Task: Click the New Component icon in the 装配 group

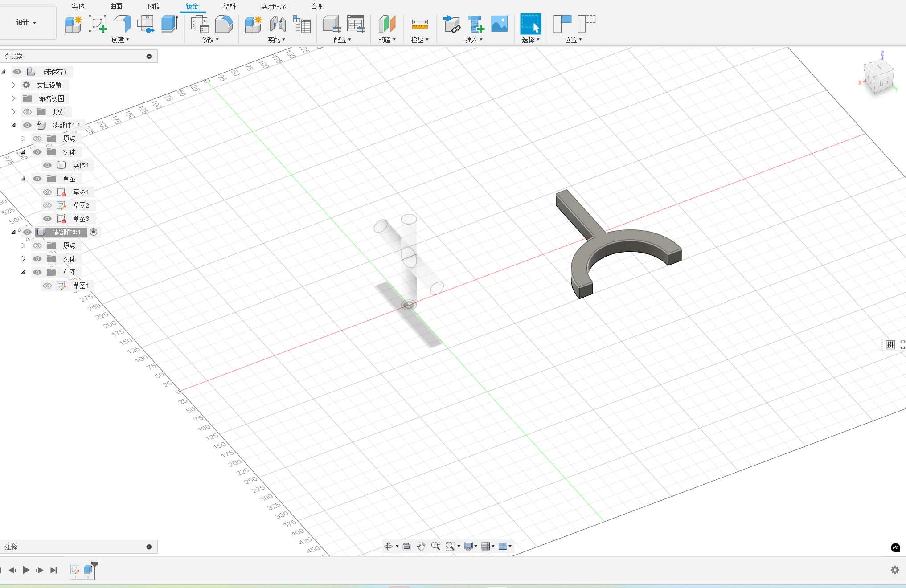Action: click(x=253, y=24)
